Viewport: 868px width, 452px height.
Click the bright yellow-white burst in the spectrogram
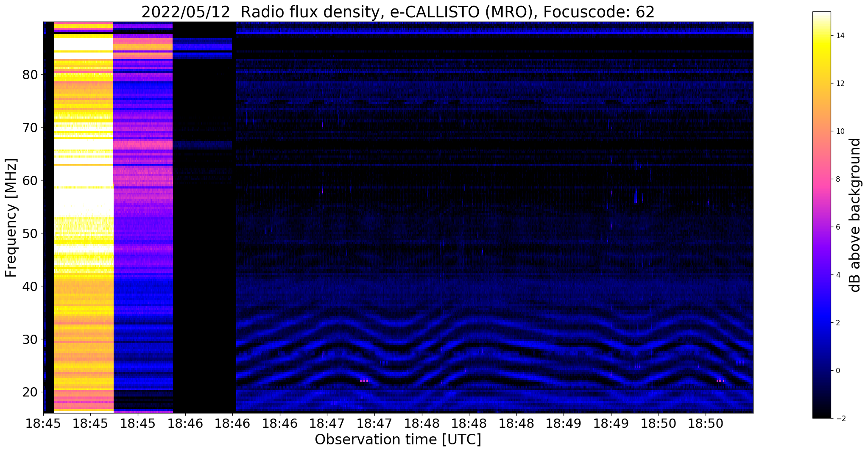tap(84, 217)
